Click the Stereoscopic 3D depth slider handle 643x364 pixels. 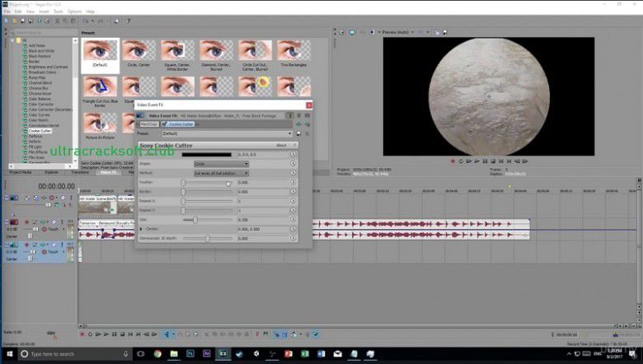208,238
